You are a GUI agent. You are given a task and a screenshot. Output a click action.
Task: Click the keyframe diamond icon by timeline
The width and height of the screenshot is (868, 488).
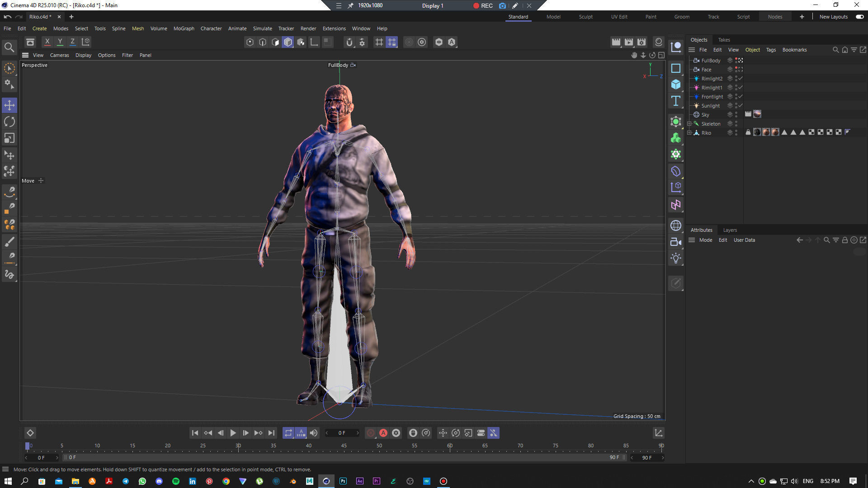[x=30, y=433]
